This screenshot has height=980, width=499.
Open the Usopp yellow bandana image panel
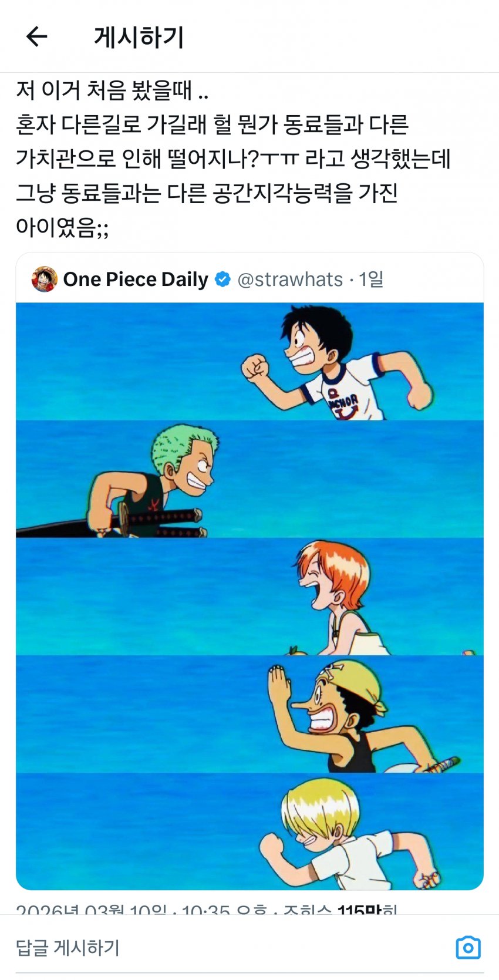(x=249, y=713)
